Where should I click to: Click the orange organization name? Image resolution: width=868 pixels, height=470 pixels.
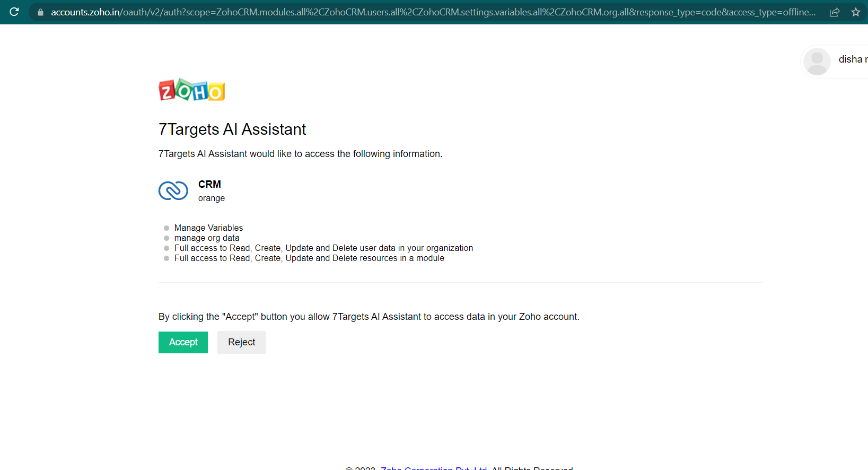pyautogui.click(x=212, y=198)
